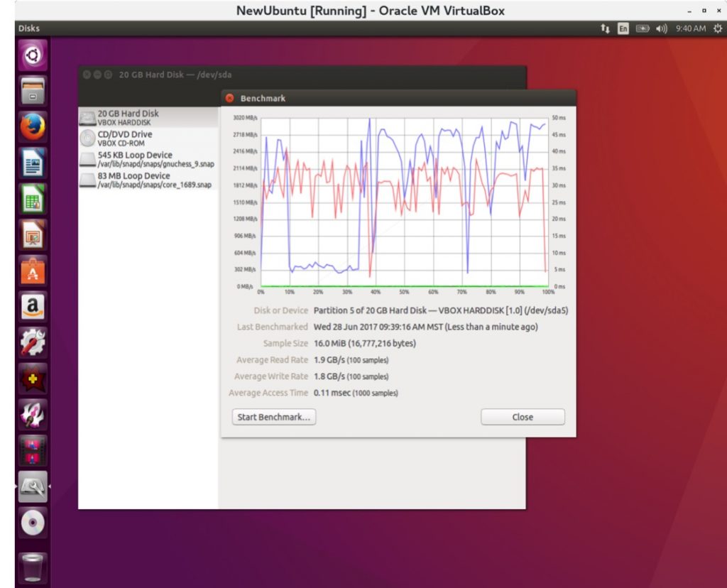Click Last Benchmarked date text
The image size is (727, 588).
tap(426, 327)
